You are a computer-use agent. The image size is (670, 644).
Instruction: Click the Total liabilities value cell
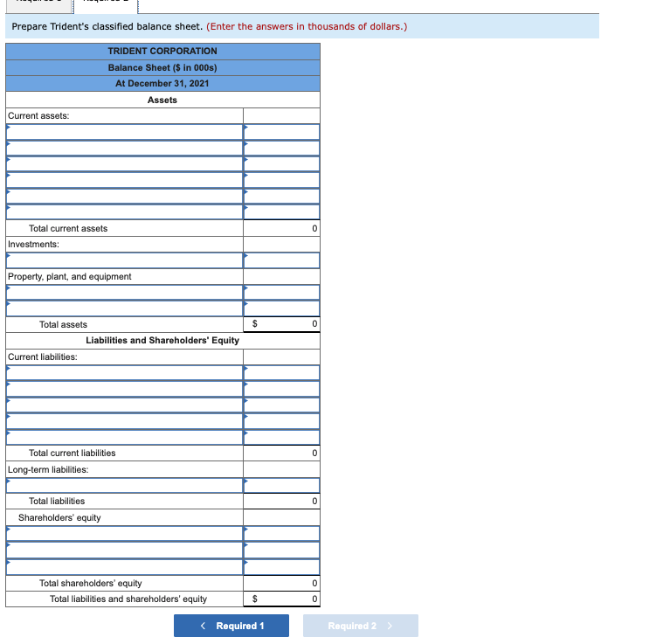281,501
